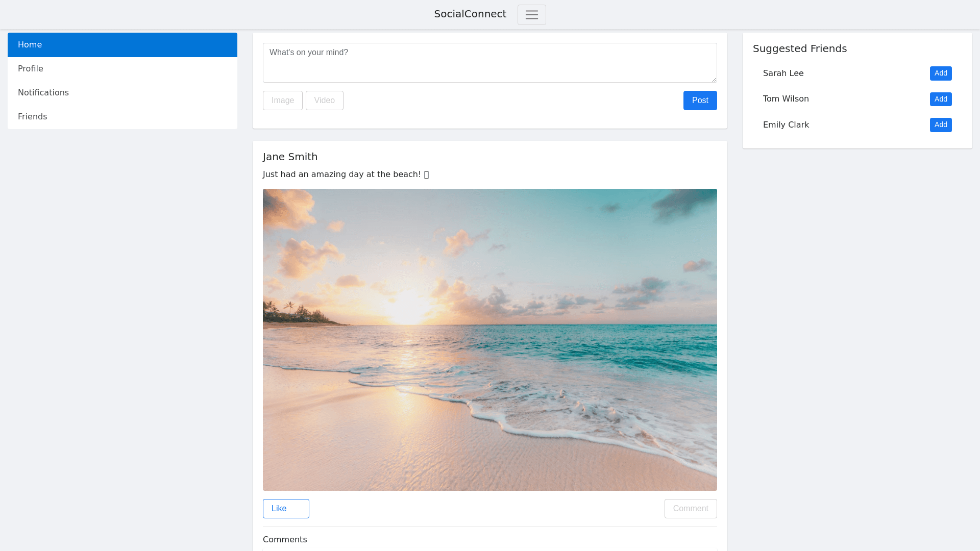The image size is (980, 551).
Task: Select Friends in the sidebar
Action: click(x=122, y=117)
